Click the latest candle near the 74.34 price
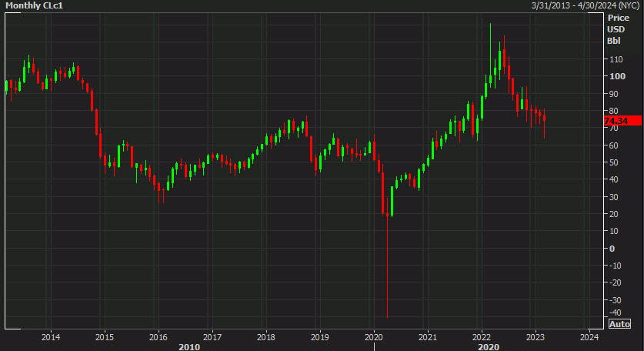Screen dimensions: 644x351 (x=545, y=122)
